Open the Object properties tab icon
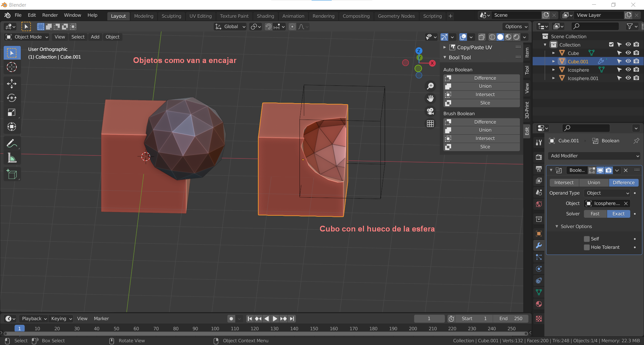This screenshot has width=644, height=345. [x=539, y=233]
